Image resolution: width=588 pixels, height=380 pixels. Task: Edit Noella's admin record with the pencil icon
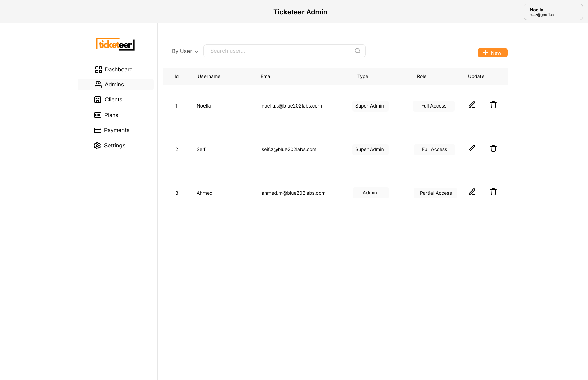point(472,105)
